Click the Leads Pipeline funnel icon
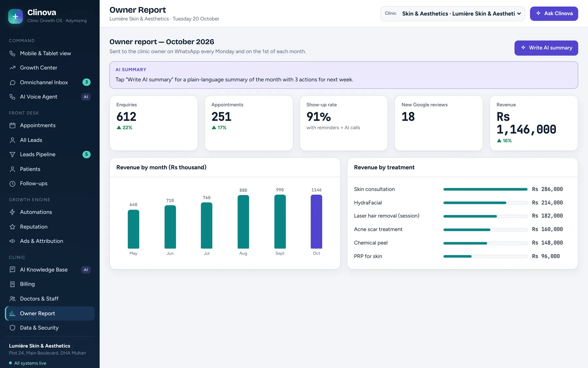Image resolution: width=588 pixels, height=368 pixels. pyautogui.click(x=12, y=154)
